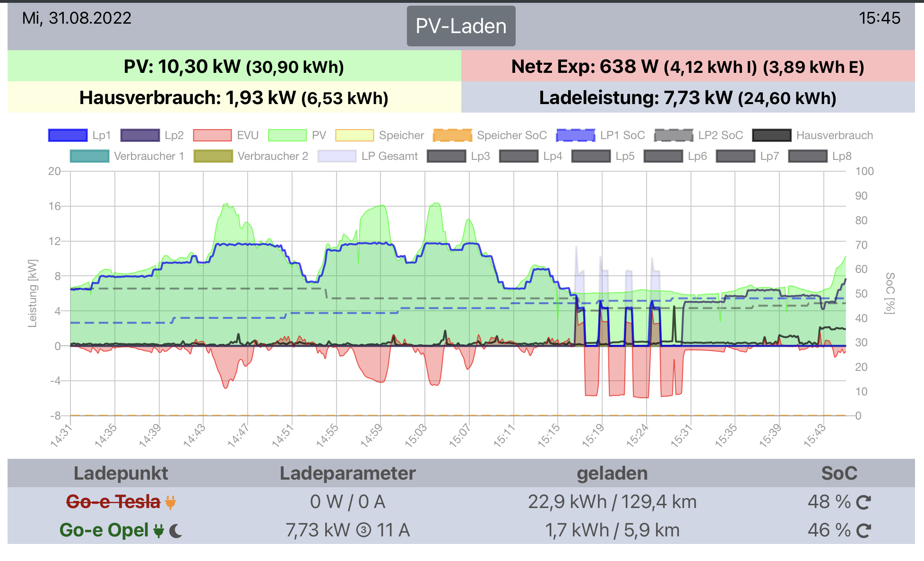Toggle the Lp1 series in chart legend

tap(68, 135)
